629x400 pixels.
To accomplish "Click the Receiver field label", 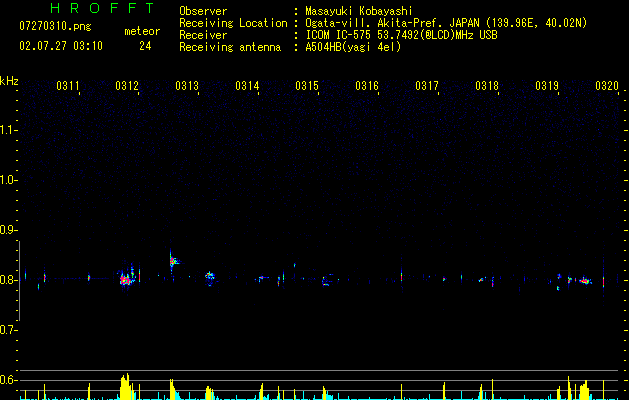I will click(x=203, y=35).
